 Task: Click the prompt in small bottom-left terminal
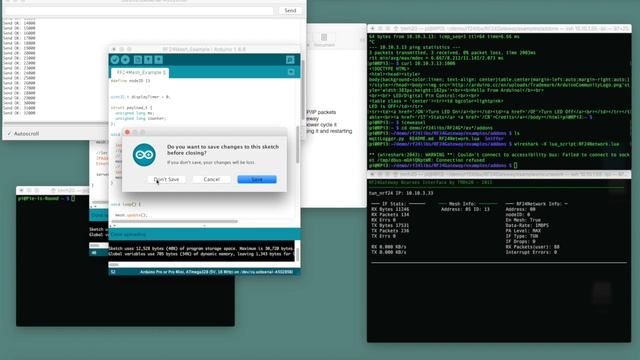(x=46, y=198)
